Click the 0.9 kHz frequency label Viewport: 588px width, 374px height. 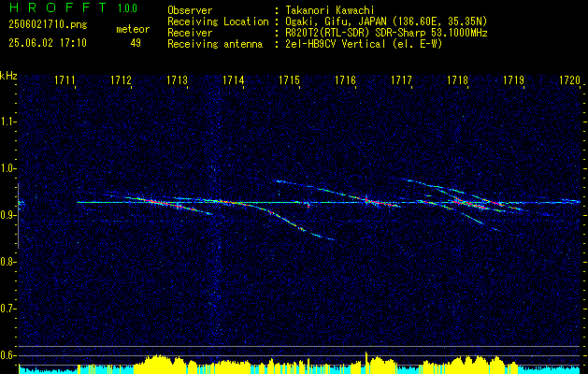tap(7, 215)
